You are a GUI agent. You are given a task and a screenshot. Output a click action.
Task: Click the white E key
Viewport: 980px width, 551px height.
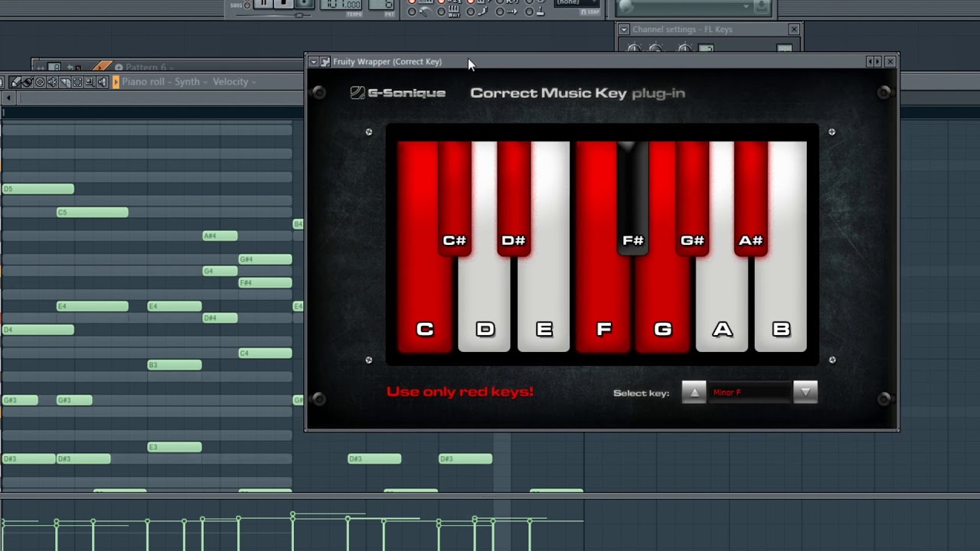[x=544, y=306]
